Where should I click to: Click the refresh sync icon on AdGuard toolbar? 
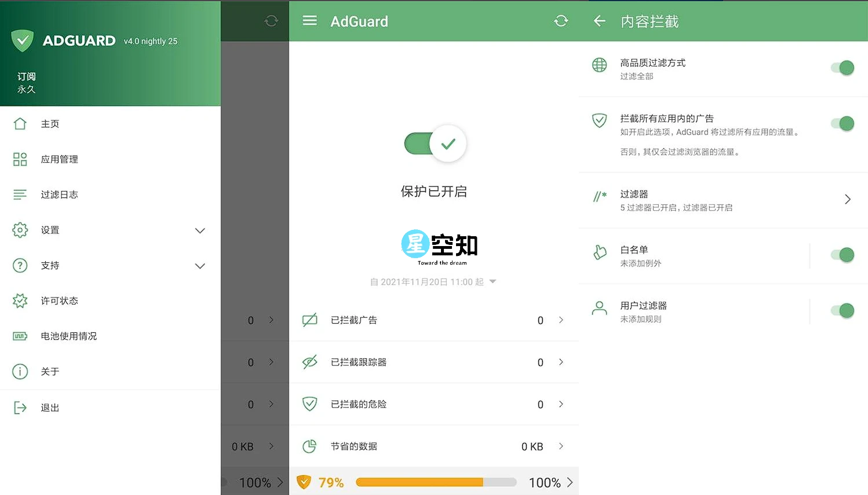coord(560,20)
